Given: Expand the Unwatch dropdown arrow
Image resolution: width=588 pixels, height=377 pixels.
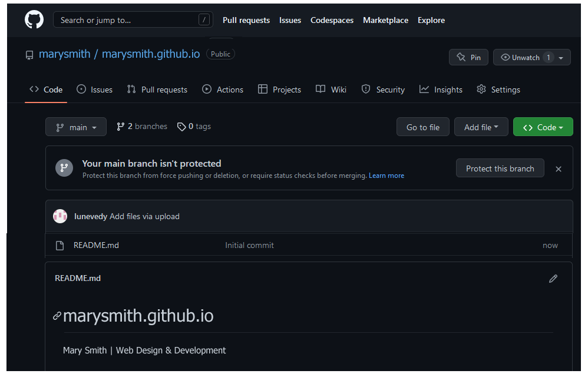Looking at the screenshot, I should [x=561, y=58].
